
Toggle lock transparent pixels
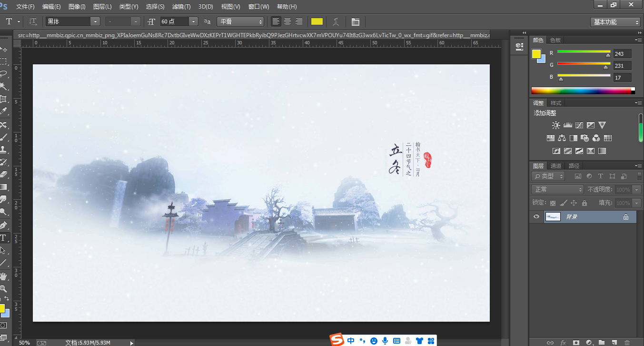point(553,203)
